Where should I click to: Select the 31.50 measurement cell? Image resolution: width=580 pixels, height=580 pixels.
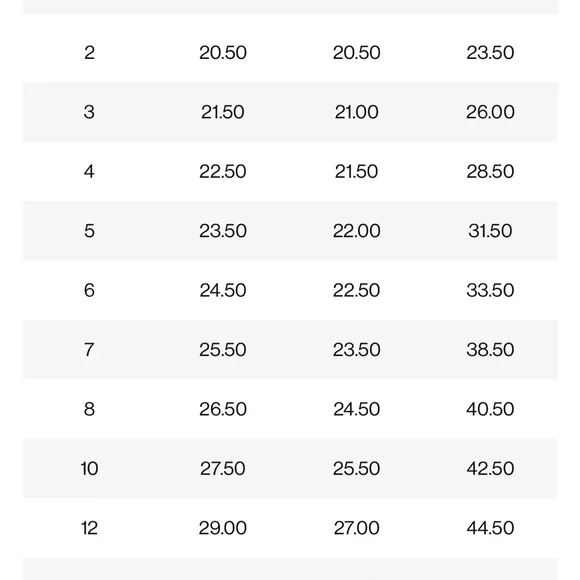pyautogui.click(x=490, y=231)
